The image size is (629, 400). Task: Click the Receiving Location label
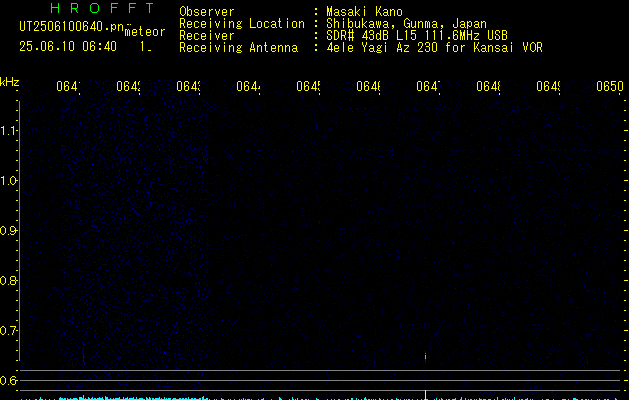(x=242, y=24)
